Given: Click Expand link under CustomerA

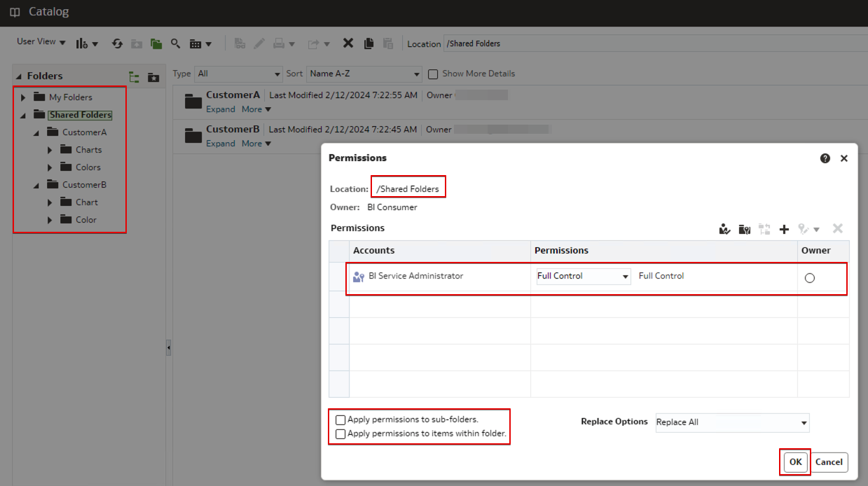Looking at the screenshot, I should click(221, 109).
